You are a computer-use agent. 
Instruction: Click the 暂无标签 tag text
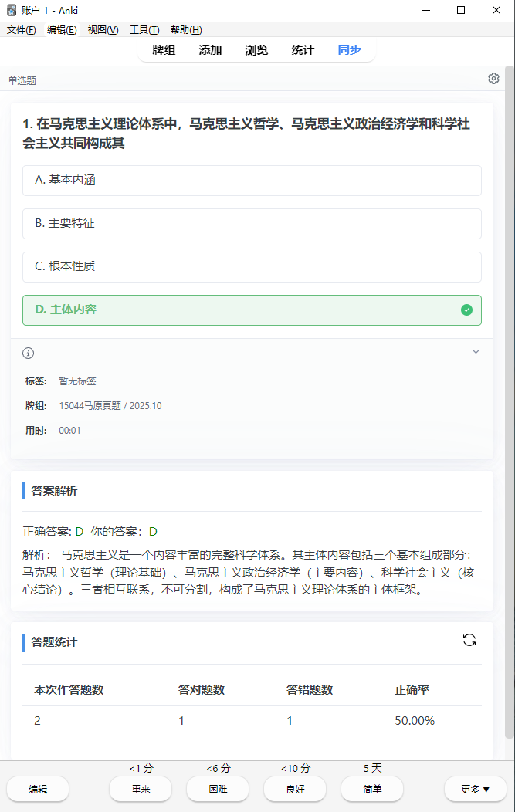[x=77, y=381]
